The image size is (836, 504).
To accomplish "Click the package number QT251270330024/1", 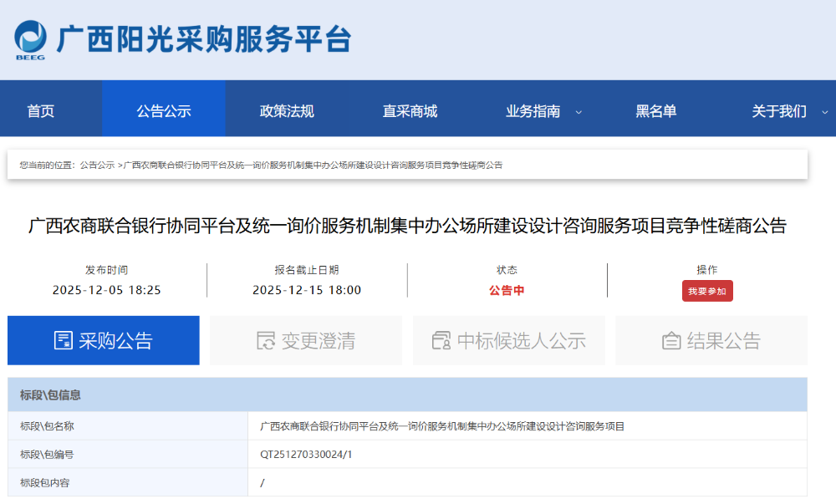I will tap(306, 454).
